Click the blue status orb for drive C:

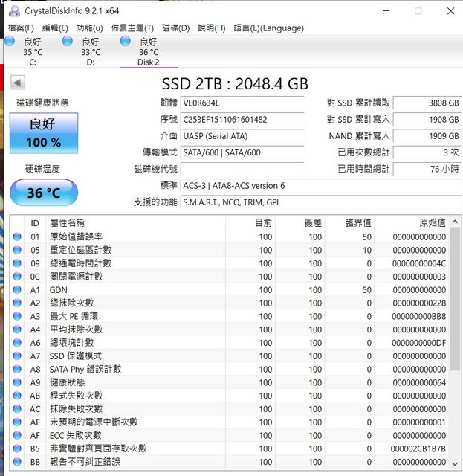pyautogui.click(x=10, y=42)
